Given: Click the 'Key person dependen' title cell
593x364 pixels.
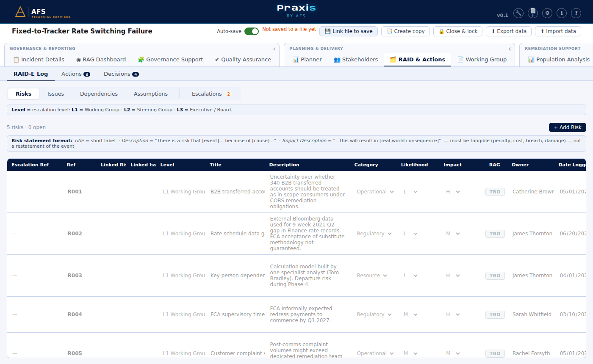Looking at the screenshot, I should coord(238,276).
